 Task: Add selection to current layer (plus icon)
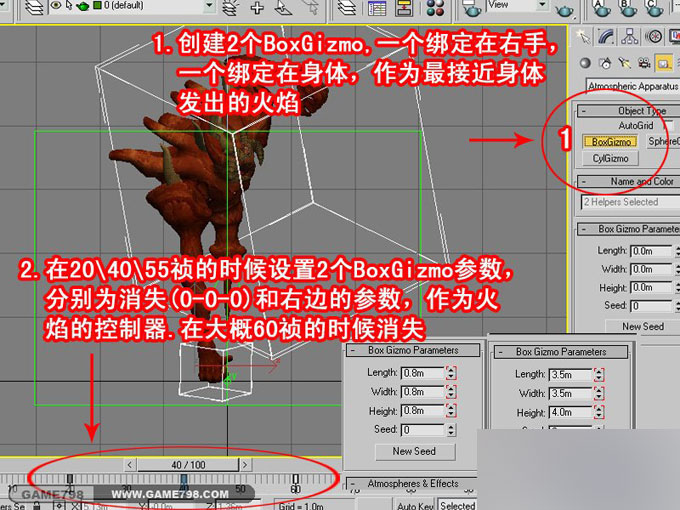coord(257,7)
